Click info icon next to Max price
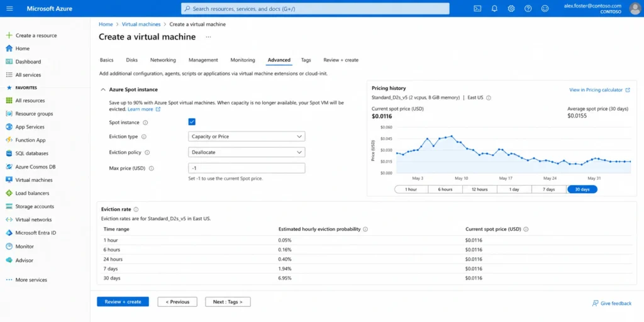The width and height of the screenshot is (644, 322). pos(151,169)
